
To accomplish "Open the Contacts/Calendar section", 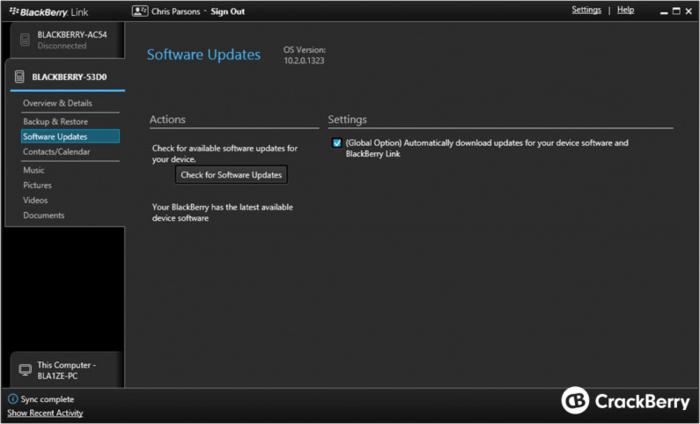I will point(56,152).
